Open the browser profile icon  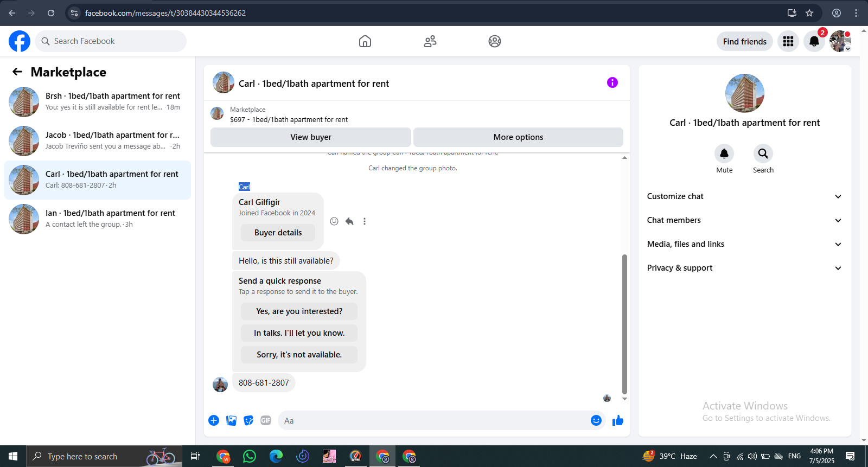click(x=837, y=13)
